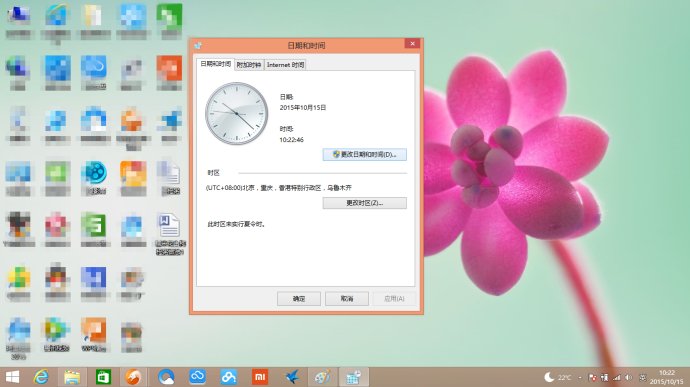The height and width of the screenshot is (387, 690).
Task: Click the 更改日期和时间(D)... button
Action: pyautogui.click(x=364, y=155)
